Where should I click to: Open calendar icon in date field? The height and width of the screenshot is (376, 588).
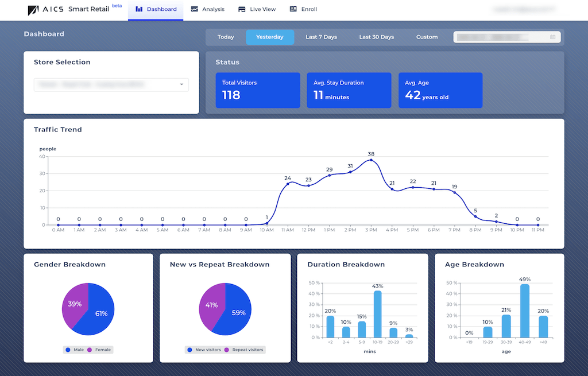pos(553,37)
